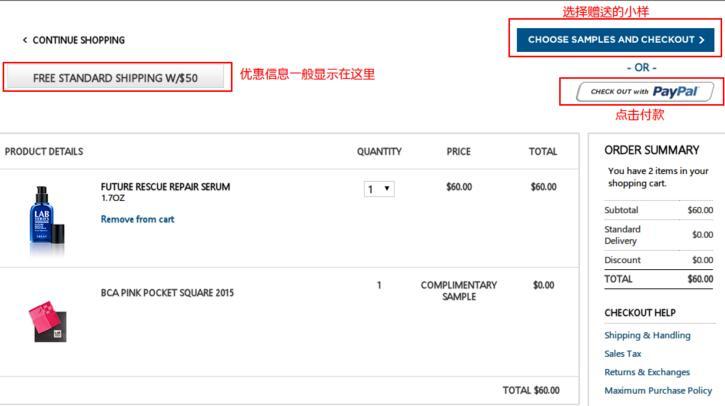Click the BCA Pink Pocket Square thumbnail
The height and width of the screenshot is (406, 725).
[48, 321]
